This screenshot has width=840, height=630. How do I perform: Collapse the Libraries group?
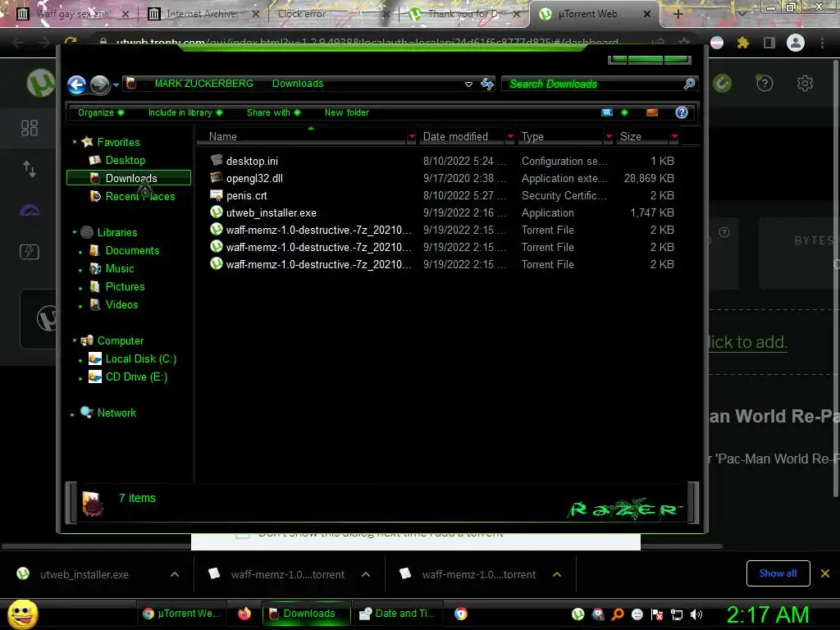(75, 232)
